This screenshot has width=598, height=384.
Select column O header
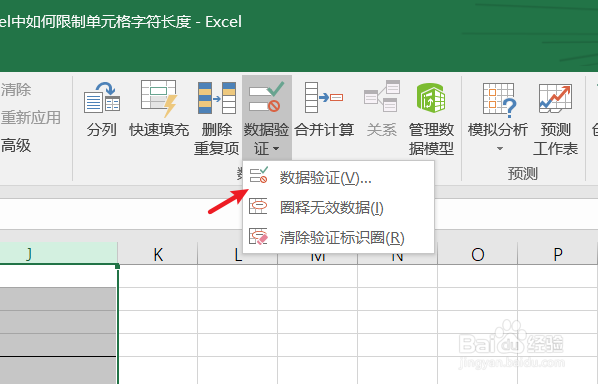pyautogui.click(x=477, y=254)
